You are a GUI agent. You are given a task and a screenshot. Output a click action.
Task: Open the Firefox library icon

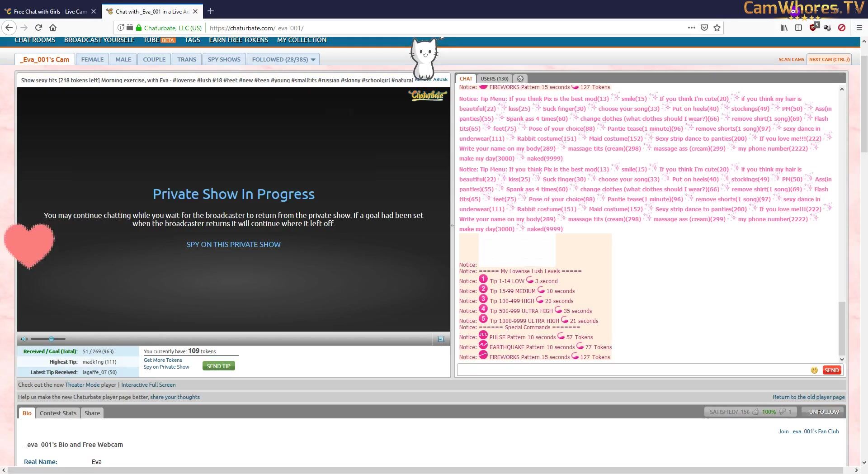(784, 28)
